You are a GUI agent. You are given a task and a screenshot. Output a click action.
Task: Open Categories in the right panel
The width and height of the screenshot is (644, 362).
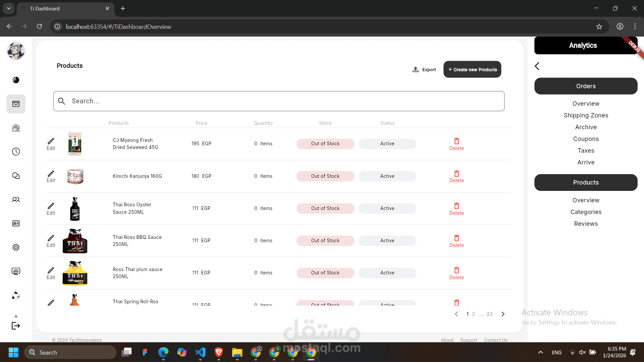[586, 212]
